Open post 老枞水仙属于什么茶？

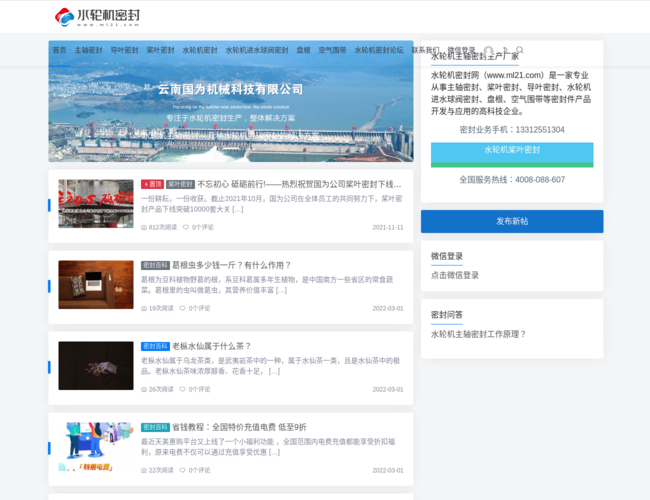[x=212, y=346]
